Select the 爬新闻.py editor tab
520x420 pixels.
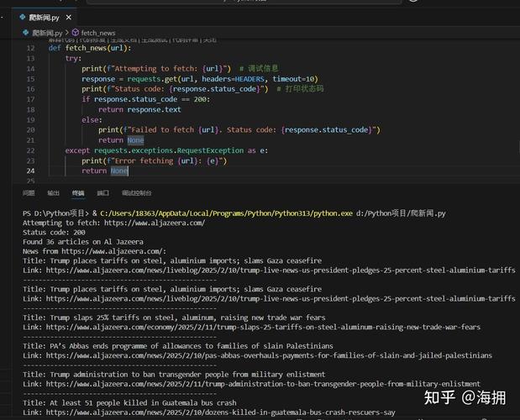click(x=45, y=18)
